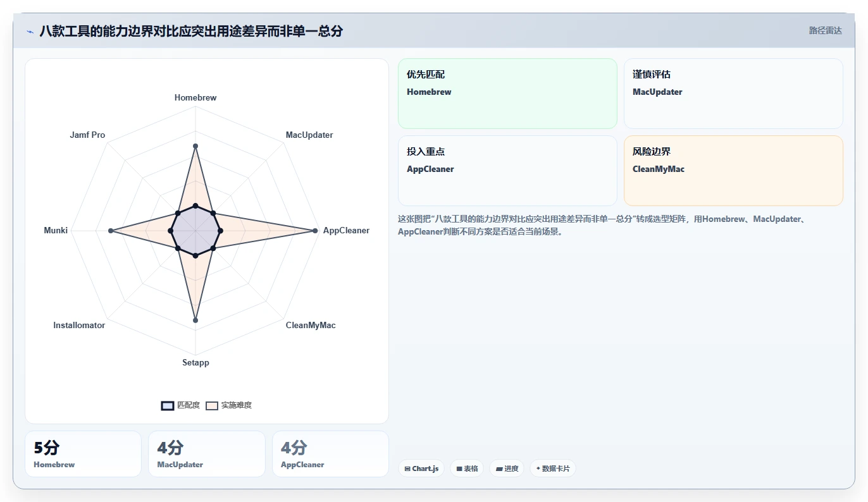The image size is (868, 502).
Task: Click the 路径雷达 label in header
Action: click(x=825, y=30)
